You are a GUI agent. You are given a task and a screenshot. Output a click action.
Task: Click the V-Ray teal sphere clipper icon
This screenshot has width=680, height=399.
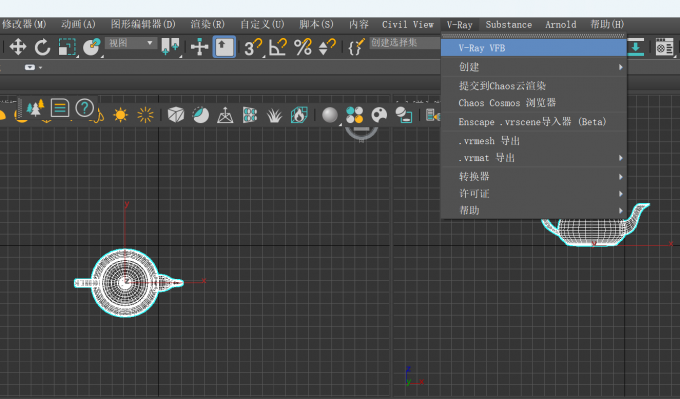pyautogui.click(x=200, y=115)
